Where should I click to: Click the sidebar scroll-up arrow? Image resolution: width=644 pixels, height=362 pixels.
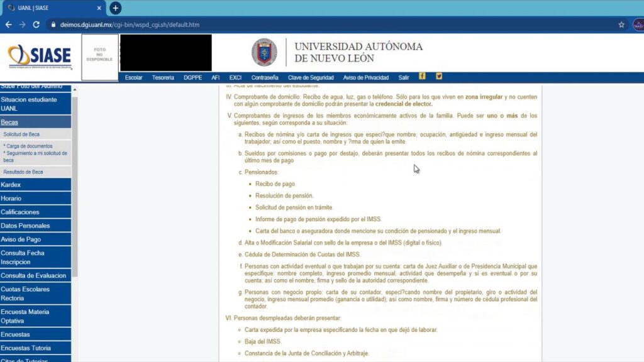pos(74,89)
